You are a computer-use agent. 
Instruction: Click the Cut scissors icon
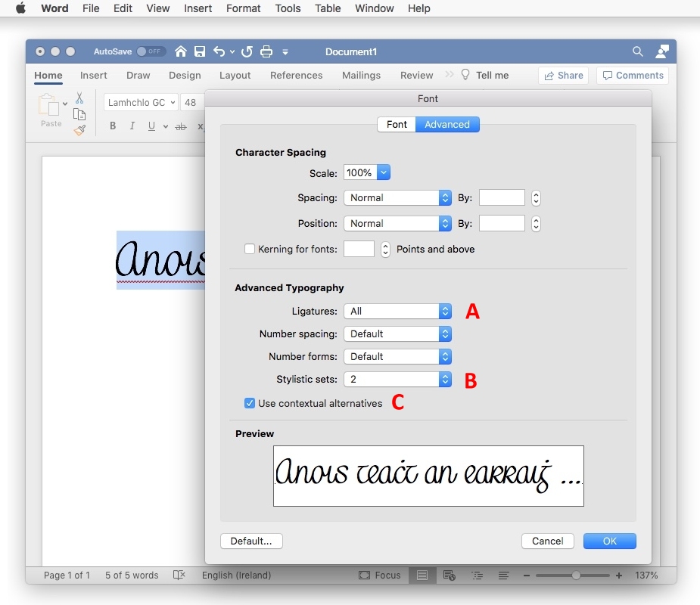tap(79, 98)
